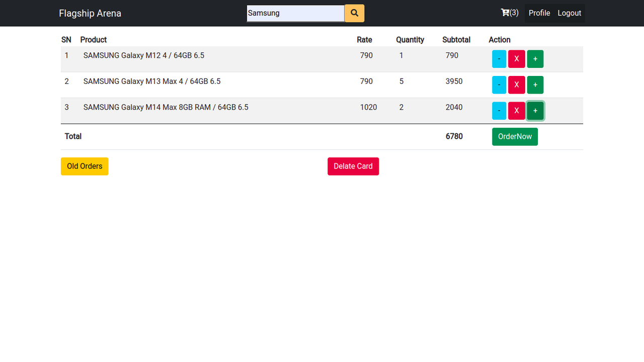Decrease Galaxy M14 Max quantity
Screen dimensions: 644x362
(499, 111)
